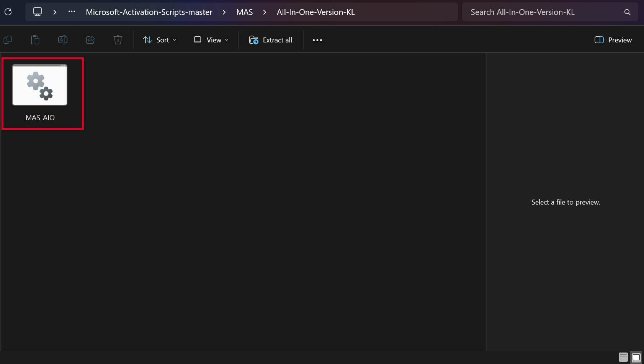
Task: Switch to large thumbnails view icon
Action: tap(636, 357)
